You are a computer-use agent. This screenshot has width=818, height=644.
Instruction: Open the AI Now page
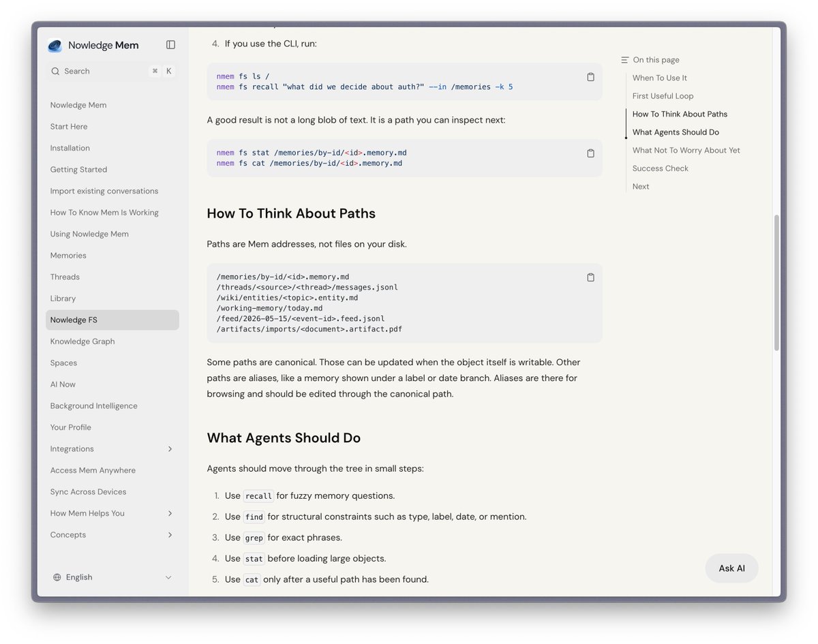(x=63, y=384)
